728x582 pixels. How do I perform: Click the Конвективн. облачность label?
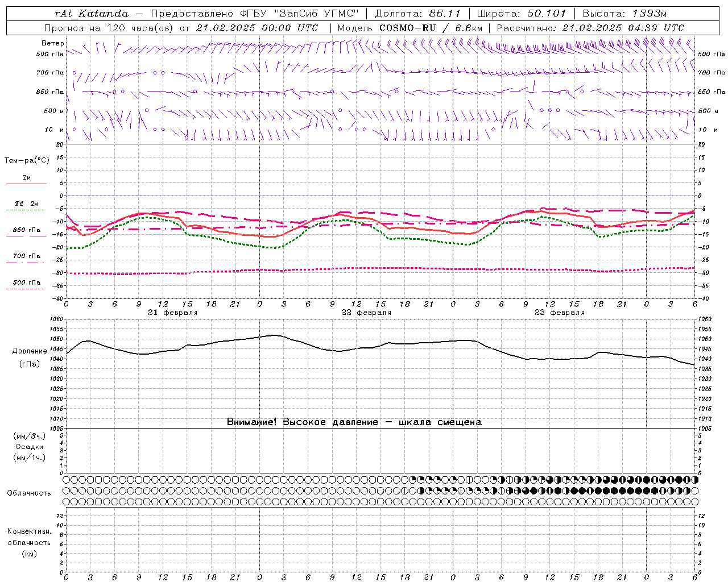click(29, 537)
